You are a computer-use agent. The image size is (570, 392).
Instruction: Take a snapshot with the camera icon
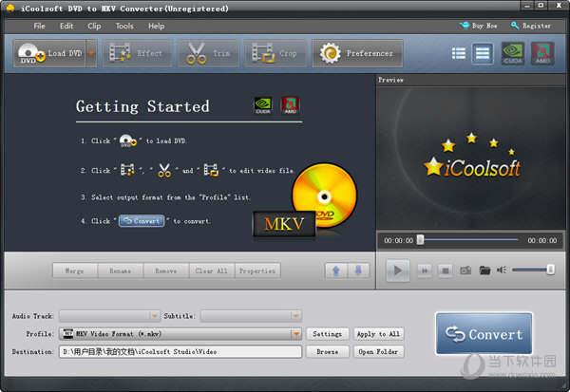click(465, 271)
